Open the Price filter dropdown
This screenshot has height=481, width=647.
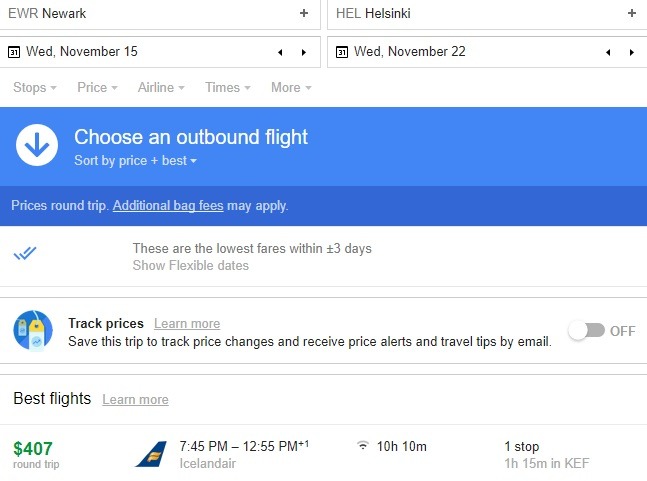[x=97, y=87]
